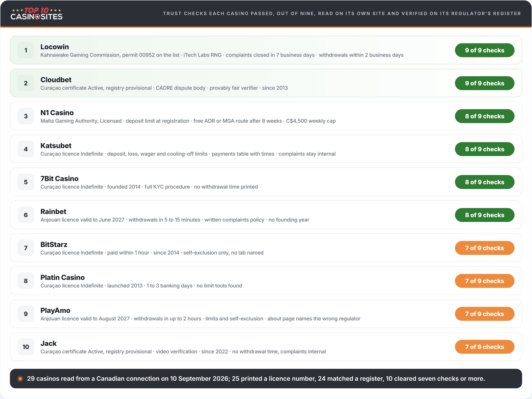Click rank number 6 beside Rainbet

point(26,215)
